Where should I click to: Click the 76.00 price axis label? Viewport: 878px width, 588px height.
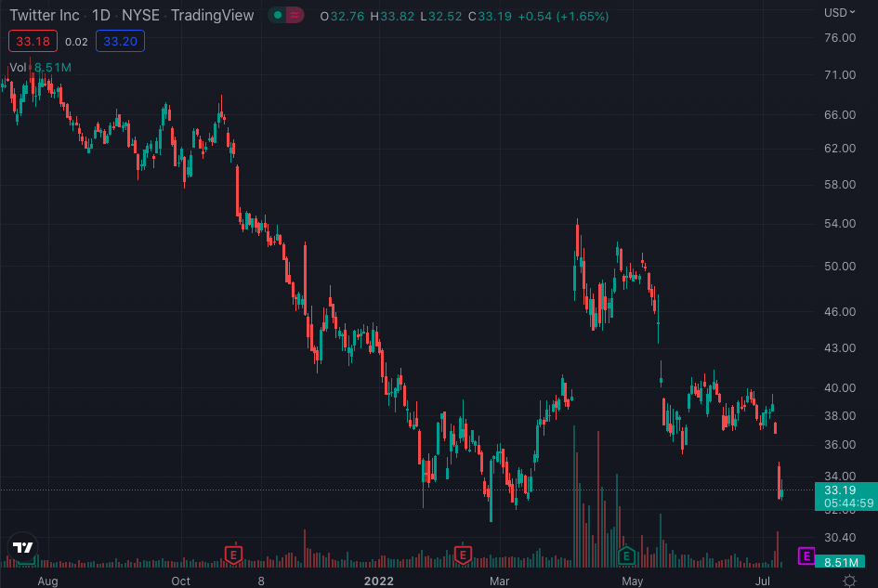[x=840, y=37]
